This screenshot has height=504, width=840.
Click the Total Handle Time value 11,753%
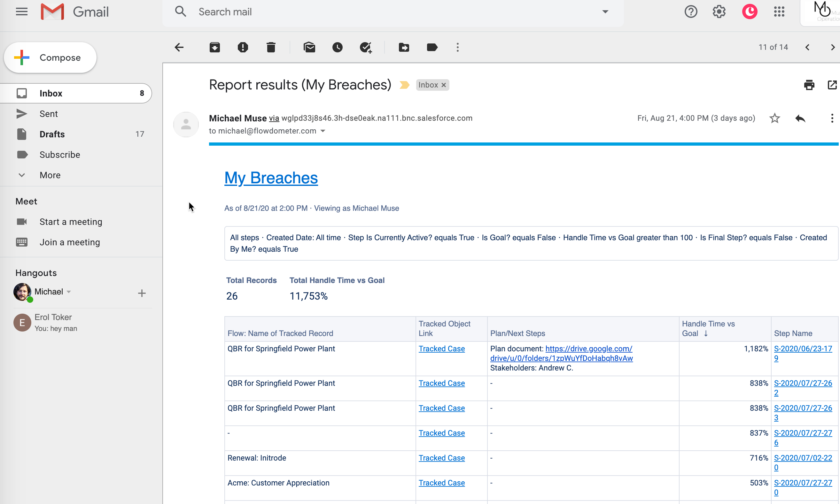click(308, 296)
